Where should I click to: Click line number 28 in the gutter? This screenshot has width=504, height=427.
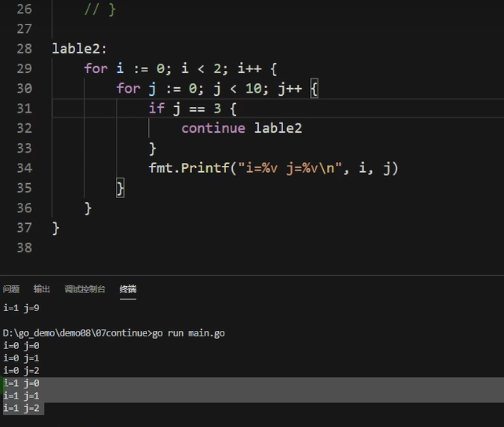point(24,49)
